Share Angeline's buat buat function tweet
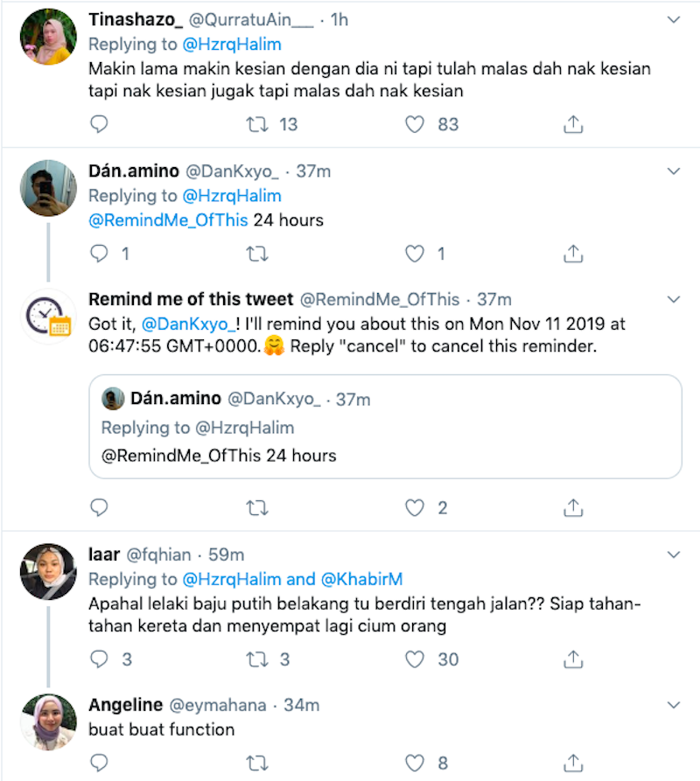The height and width of the screenshot is (781, 700). point(573,762)
